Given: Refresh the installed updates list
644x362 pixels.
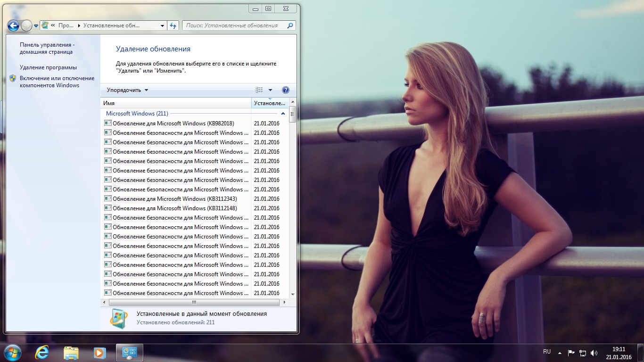Looking at the screenshot, I should coord(173,25).
